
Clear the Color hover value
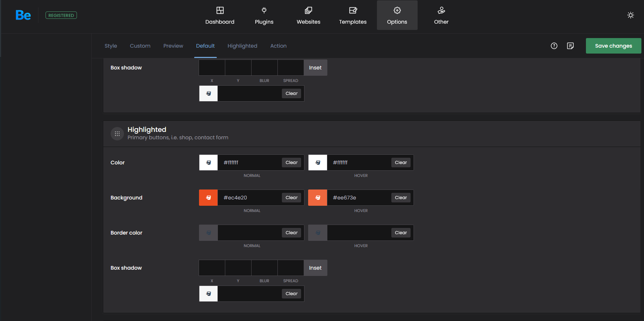(x=401, y=163)
